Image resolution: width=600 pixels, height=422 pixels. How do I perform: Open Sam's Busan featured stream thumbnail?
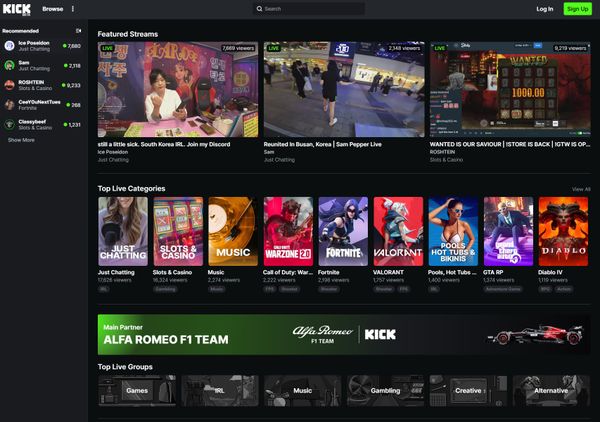344,90
